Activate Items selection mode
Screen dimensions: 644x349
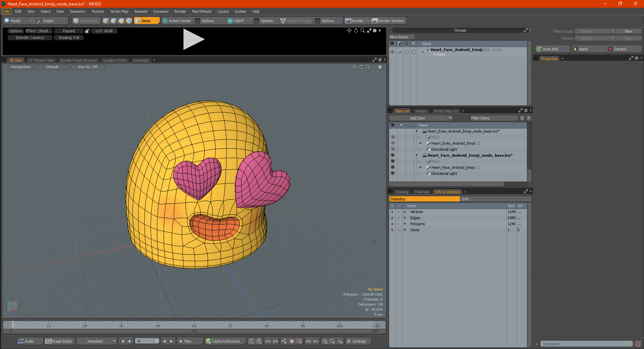[x=147, y=21]
